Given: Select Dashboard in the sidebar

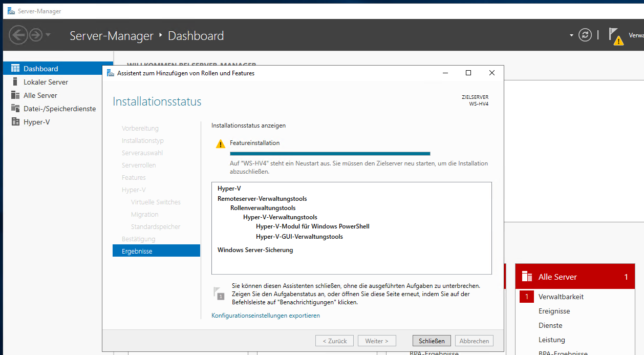Looking at the screenshot, I should pyautogui.click(x=58, y=68).
